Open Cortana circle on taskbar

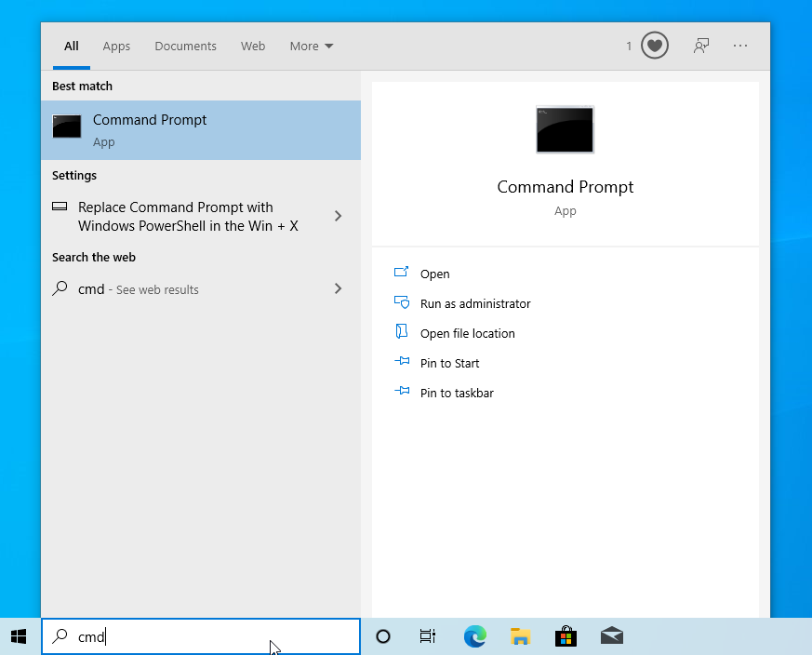click(x=382, y=636)
